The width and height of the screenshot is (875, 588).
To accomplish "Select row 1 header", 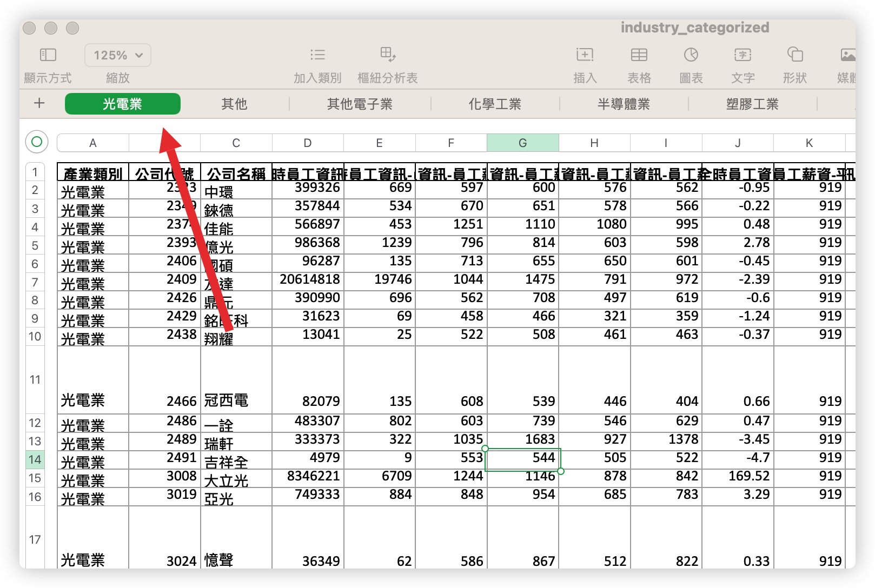I will click(35, 172).
